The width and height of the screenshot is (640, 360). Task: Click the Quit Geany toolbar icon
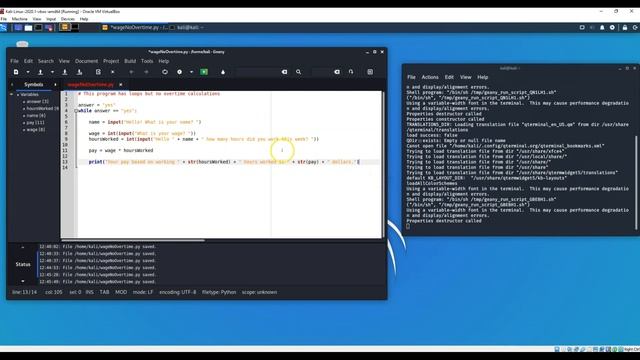coord(370,72)
